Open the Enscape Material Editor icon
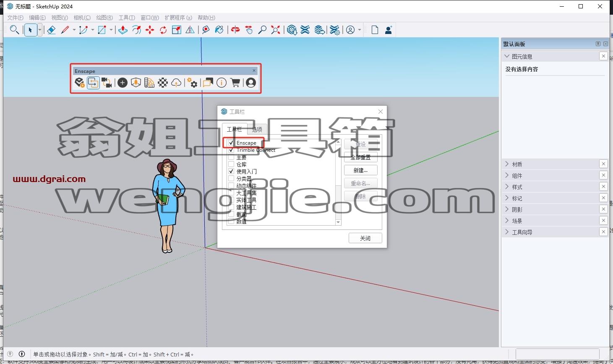This screenshot has height=364, width=613. pos(163,83)
